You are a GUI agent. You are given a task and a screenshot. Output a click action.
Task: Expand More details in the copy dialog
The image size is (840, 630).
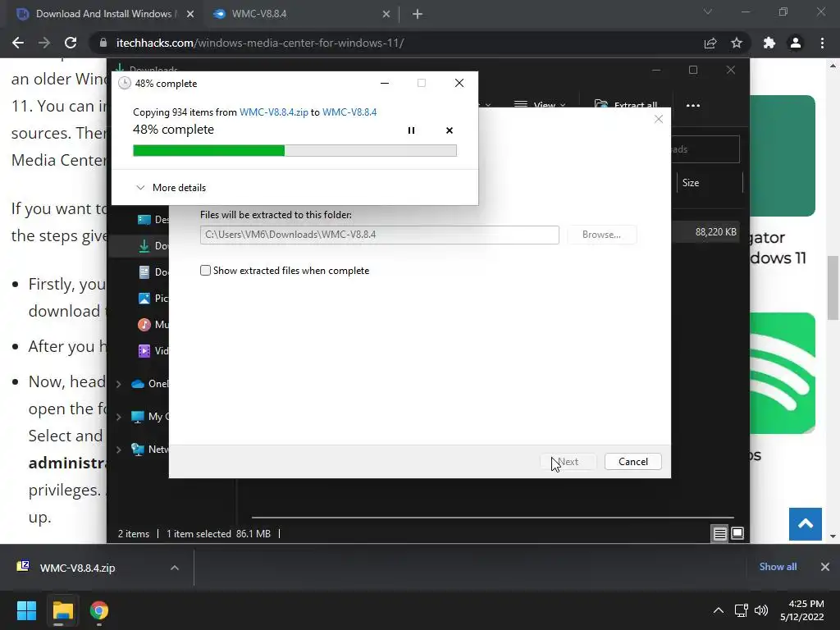point(171,188)
